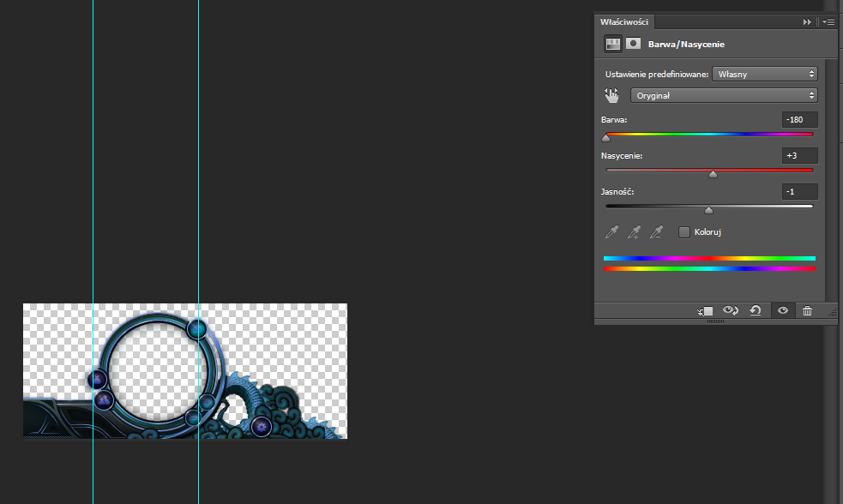Select the adjustment properties icon next to Barwa/Nasycenie

click(x=613, y=44)
